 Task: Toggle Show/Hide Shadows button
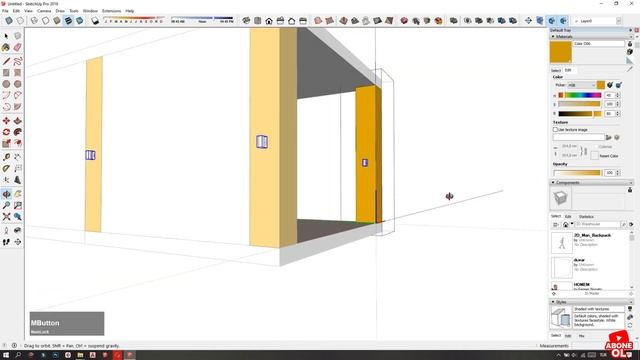coord(95,21)
